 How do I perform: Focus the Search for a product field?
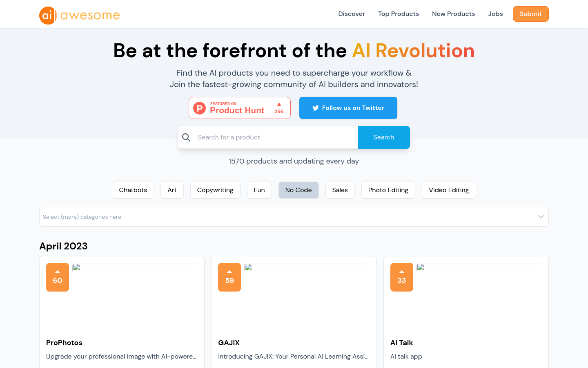tap(276, 137)
